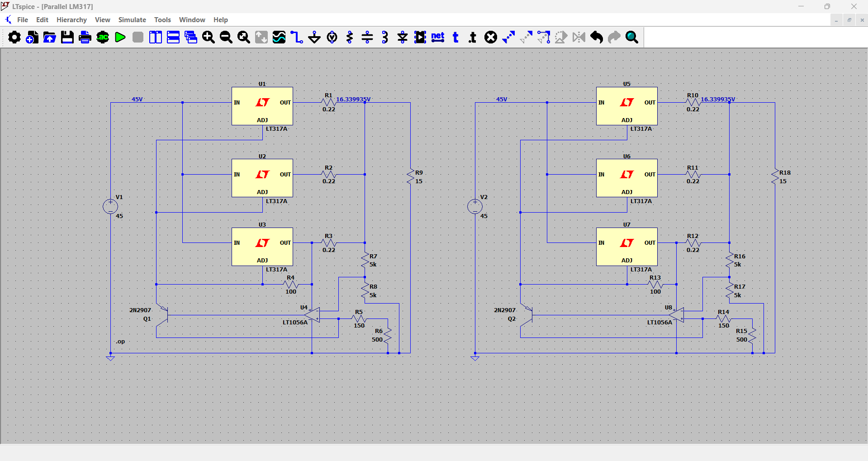Select the grayed-out move tool
This screenshot has width=868, height=461.
[526, 37]
